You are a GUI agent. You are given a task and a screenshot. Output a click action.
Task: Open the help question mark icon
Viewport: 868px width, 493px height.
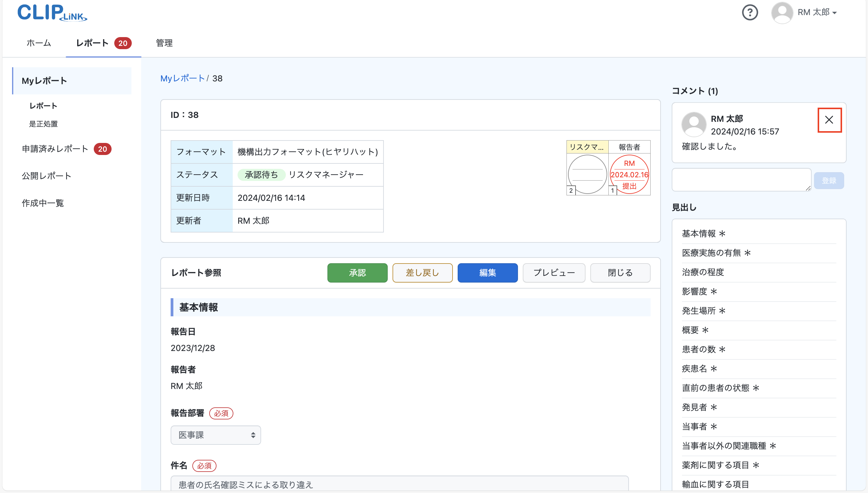coord(750,13)
